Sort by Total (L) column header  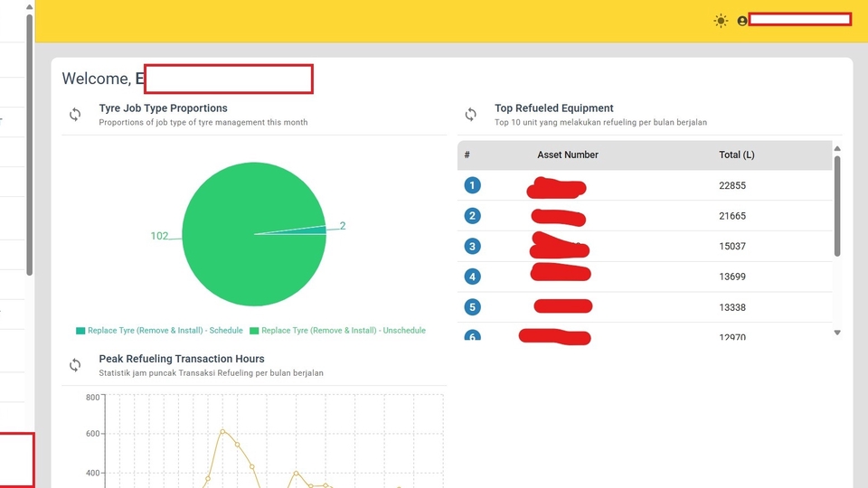coord(736,155)
